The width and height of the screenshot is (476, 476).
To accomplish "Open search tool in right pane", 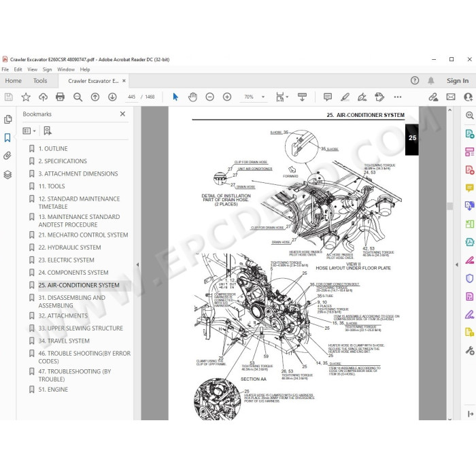I will (x=470, y=115).
